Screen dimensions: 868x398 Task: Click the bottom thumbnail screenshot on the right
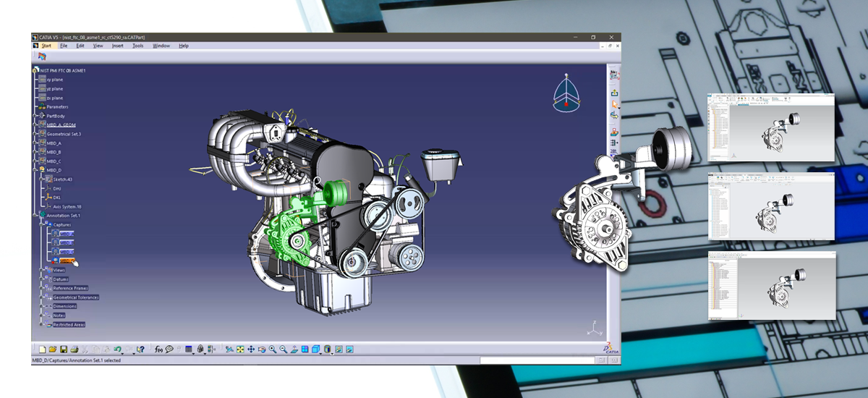coord(772,285)
